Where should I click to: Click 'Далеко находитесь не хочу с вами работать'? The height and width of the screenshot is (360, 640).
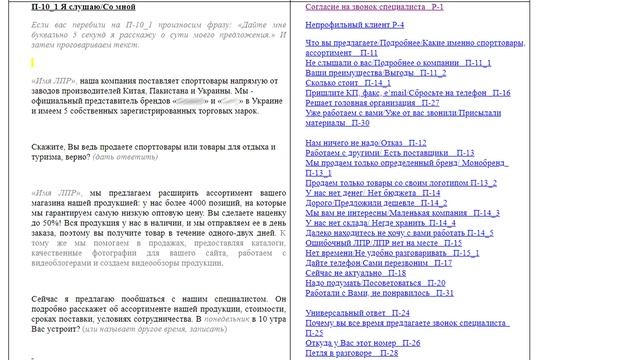click(x=399, y=233)
